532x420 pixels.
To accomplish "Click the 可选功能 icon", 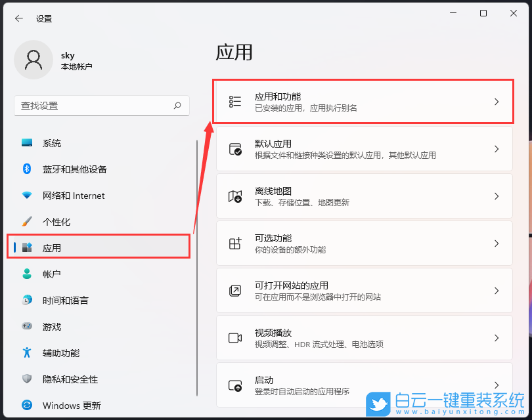I will [x=234, y=243].
